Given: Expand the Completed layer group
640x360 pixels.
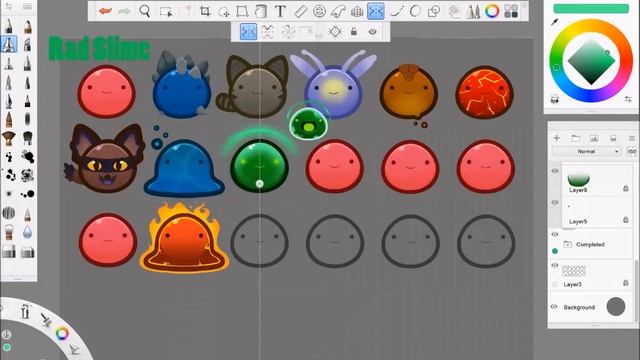Looking at the screenshot, I should (x=568, y=244).
